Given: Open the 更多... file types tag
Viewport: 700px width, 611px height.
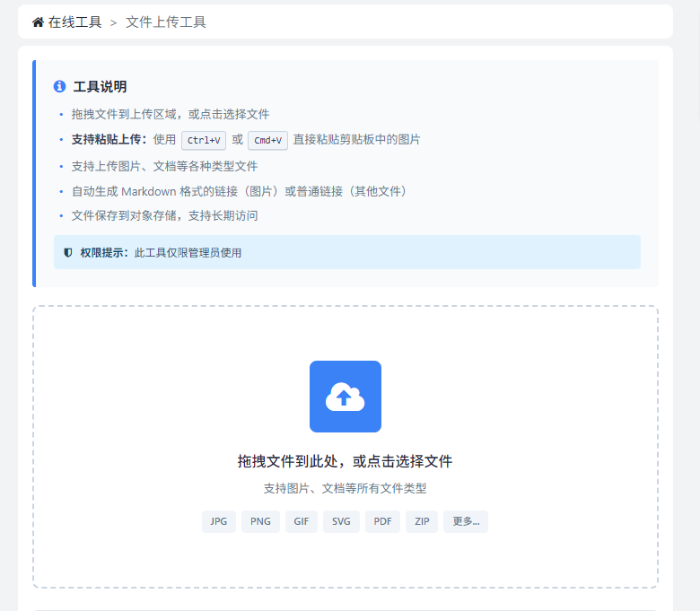Looking at the screenshot, I should coord(466,521).
